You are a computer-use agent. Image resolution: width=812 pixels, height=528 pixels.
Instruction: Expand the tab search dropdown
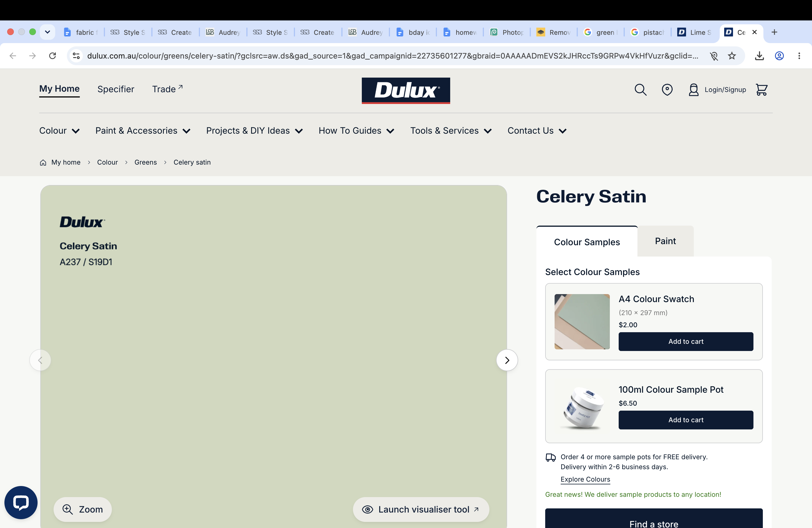48,32
